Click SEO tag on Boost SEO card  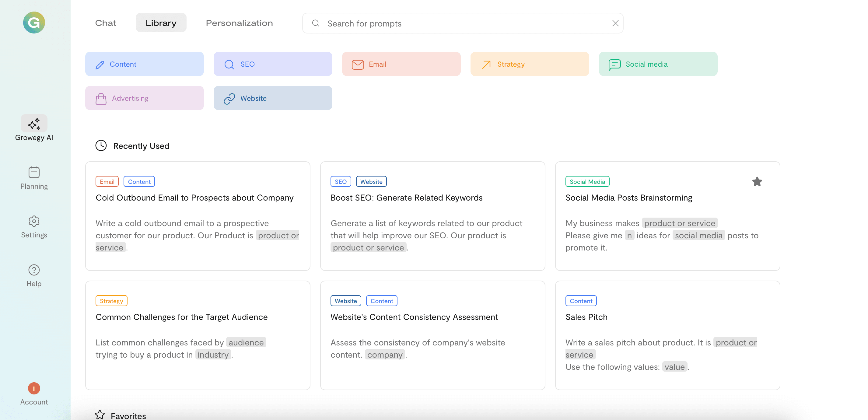[341, 182]
